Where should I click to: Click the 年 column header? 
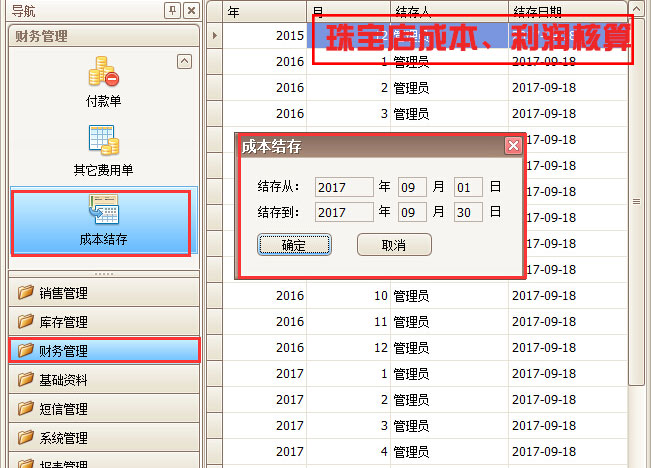pos(264,12)
